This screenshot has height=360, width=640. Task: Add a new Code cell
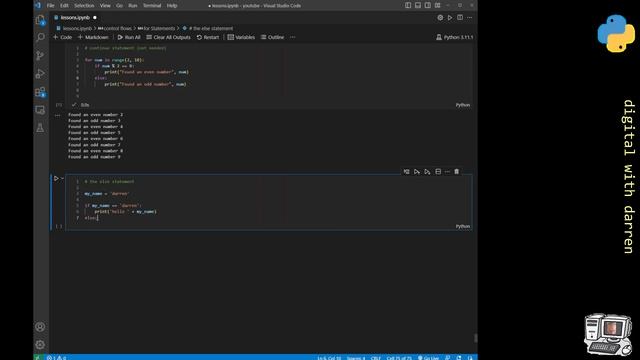point(62,37)
